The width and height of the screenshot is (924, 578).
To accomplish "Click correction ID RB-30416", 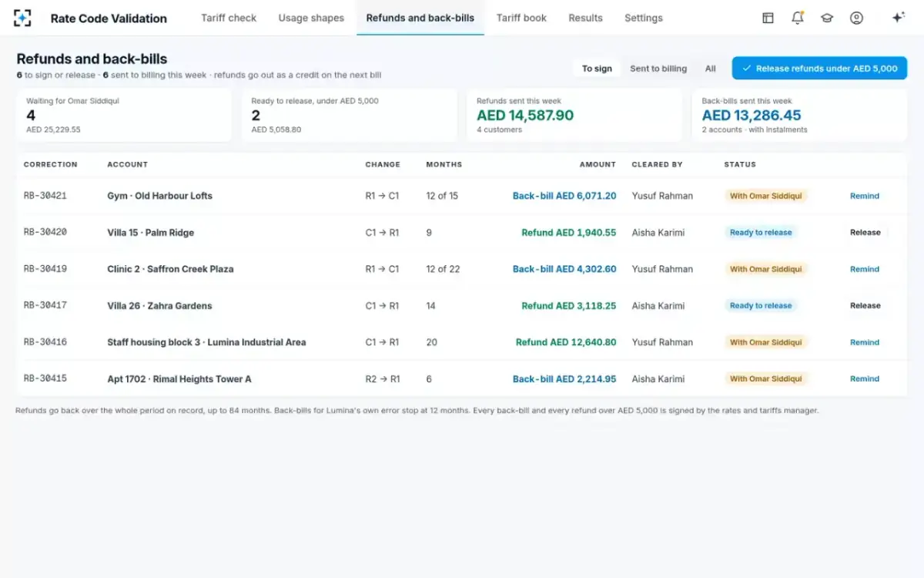I will coord(45,342).
